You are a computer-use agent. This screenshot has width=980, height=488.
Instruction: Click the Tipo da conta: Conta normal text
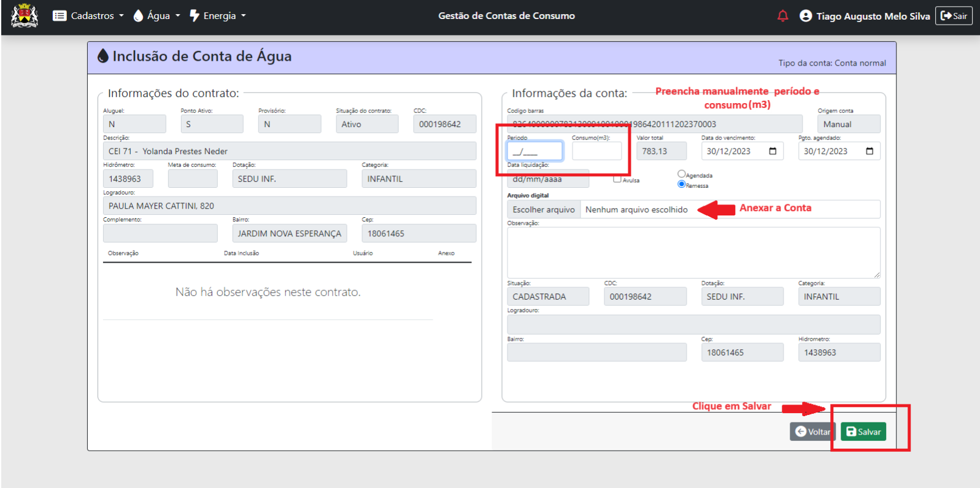[832, 63]
